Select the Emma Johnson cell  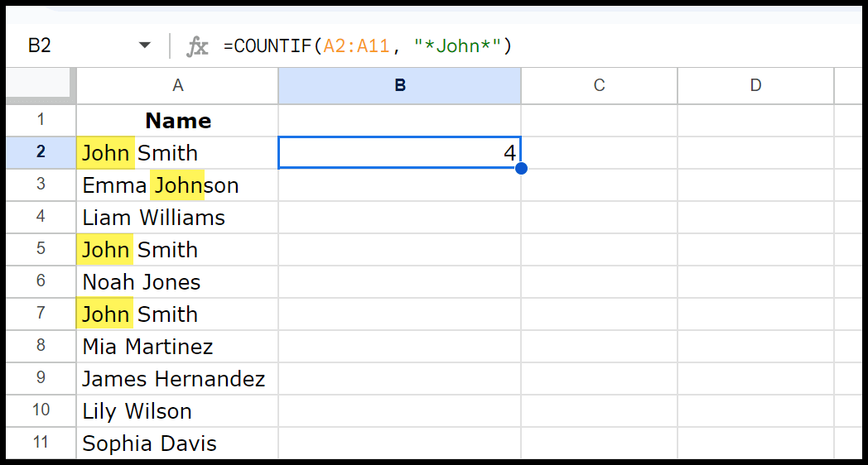point(177,185)
